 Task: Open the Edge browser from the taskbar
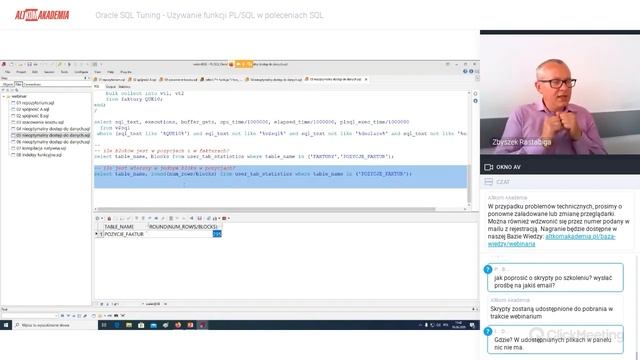click(x=117, y=325)
